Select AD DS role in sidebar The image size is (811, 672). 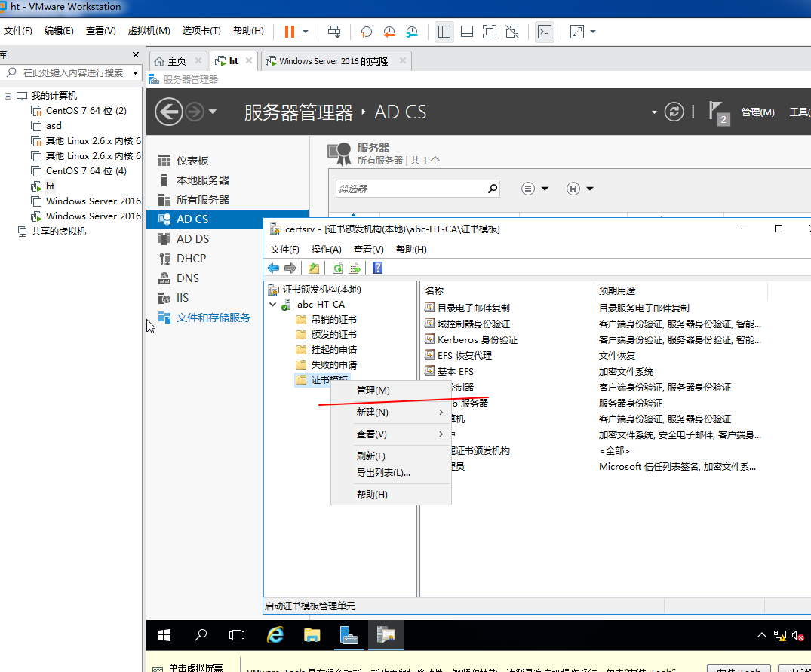(x=204, y=239)
